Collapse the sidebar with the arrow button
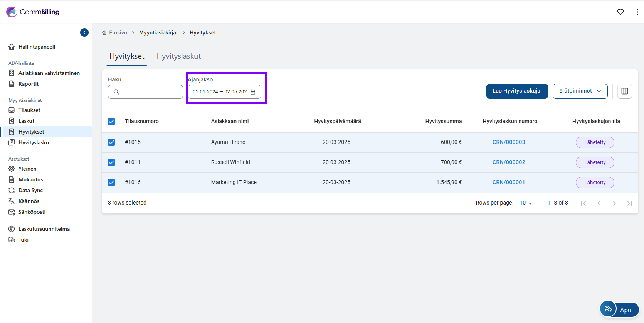Image resolution: width=644 pixels, height=323 pixels. click(84, 32)
